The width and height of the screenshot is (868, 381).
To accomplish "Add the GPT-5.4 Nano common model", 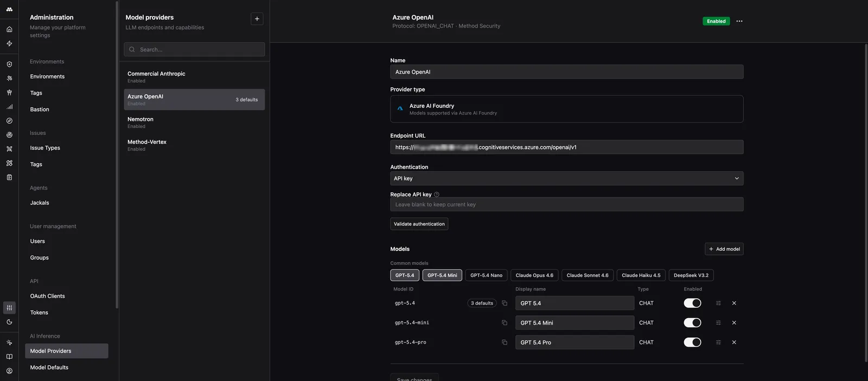I will pyautogui.click(x=487, y=275).
